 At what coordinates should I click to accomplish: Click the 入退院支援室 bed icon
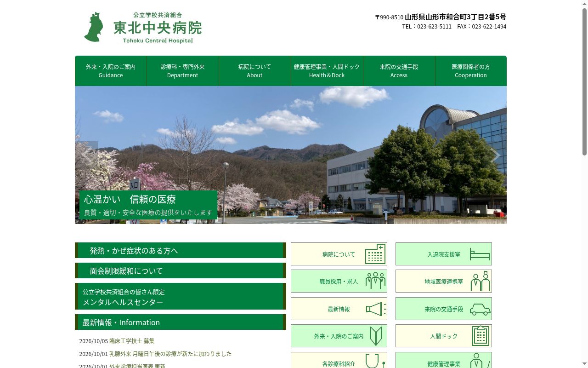(480, 254)
